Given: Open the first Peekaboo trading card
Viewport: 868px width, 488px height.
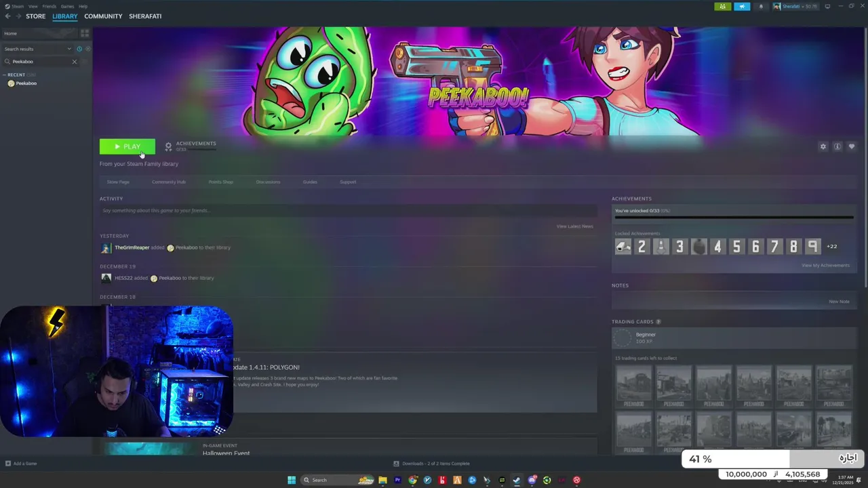Looking at the screenshot, I should point(633,386).
